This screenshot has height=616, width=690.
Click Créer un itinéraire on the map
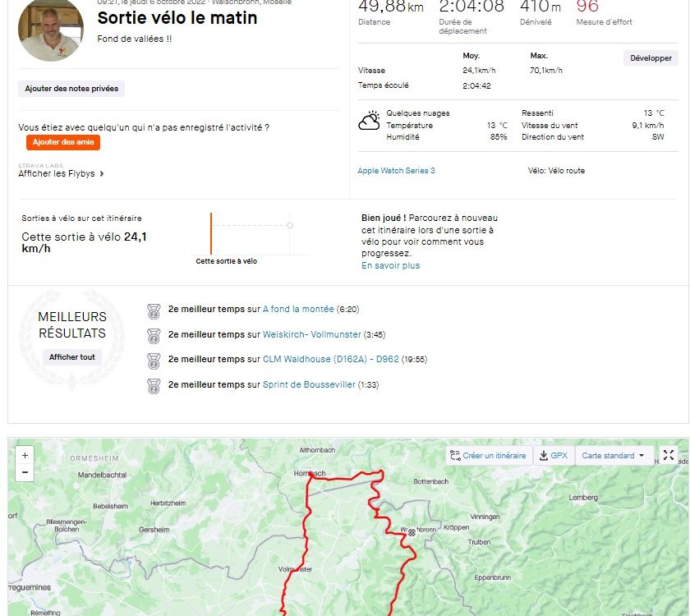pyautogui.click(x=489, y=455)
